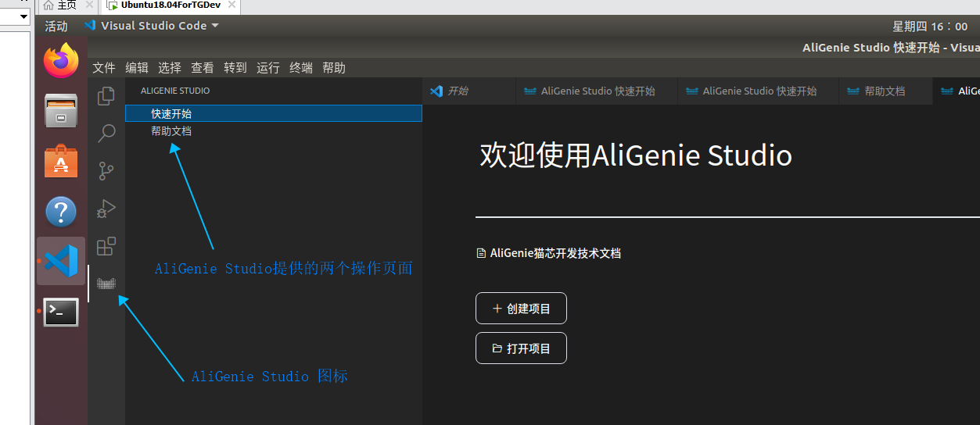Click the 欢迎使用AliGenie Studio heading

636,155
